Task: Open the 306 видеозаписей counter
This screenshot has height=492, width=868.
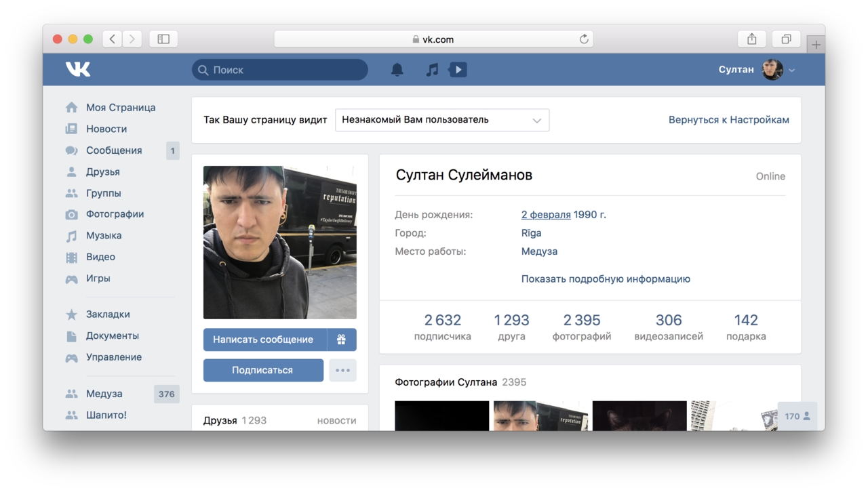Action: click(x=669, y=327)
